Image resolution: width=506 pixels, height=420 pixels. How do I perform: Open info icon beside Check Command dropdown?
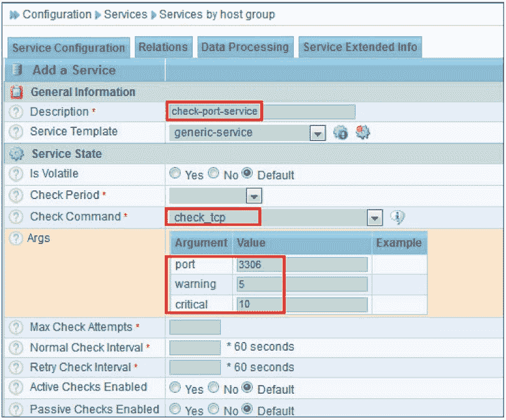click(x=397, y=217)
